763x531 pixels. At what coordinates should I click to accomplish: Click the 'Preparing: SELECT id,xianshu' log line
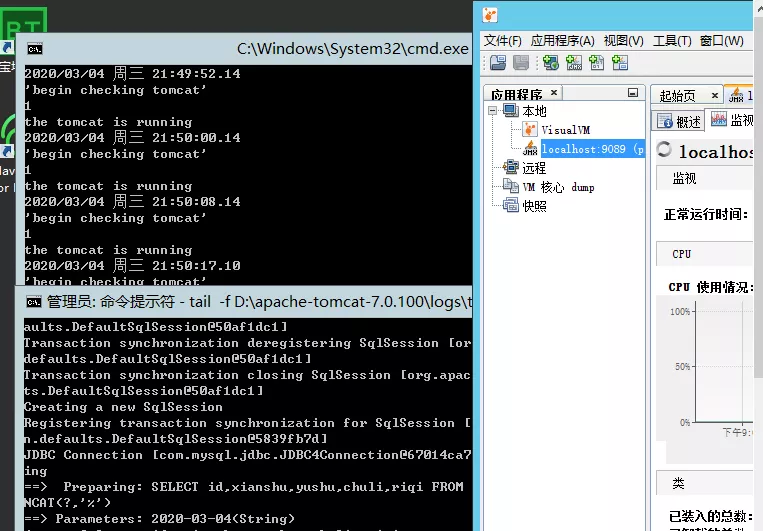click(243, 487)
